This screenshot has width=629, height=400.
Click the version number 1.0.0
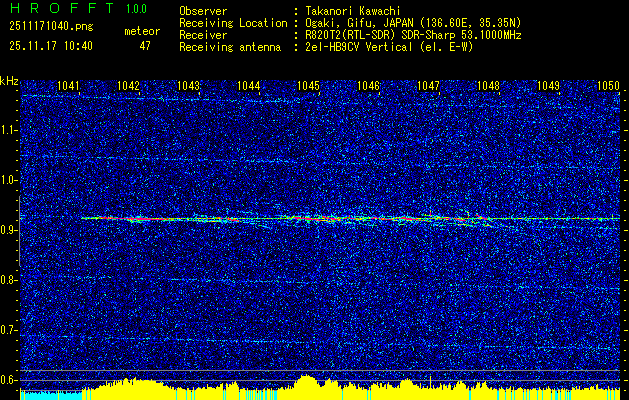click(137, 9)
